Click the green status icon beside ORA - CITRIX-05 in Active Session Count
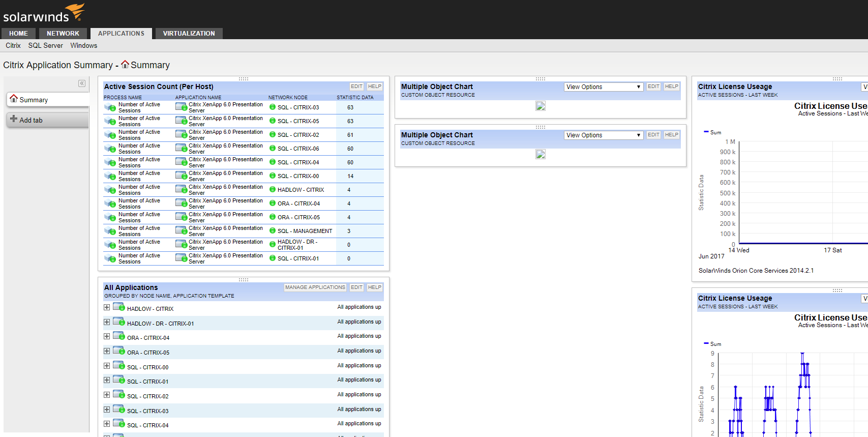Image resolution: width=868 pixels, height=437 pixels. pos(273,217)
